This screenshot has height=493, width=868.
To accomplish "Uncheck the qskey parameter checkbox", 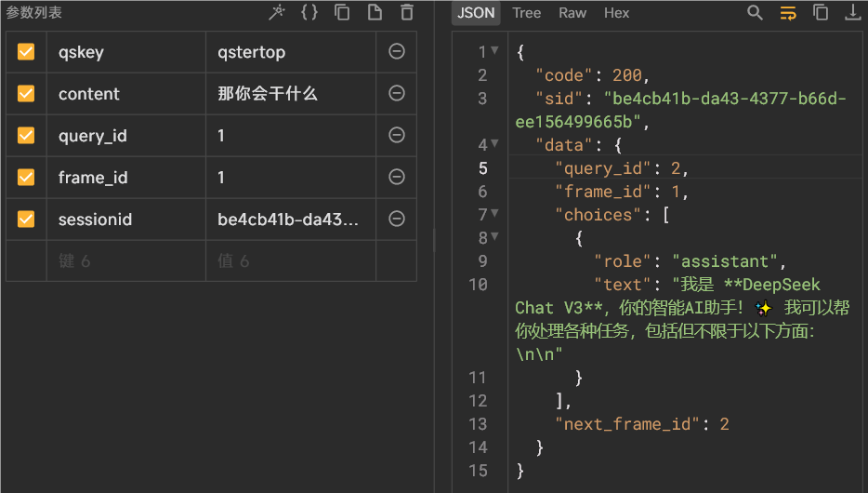I will coord(26,51).
